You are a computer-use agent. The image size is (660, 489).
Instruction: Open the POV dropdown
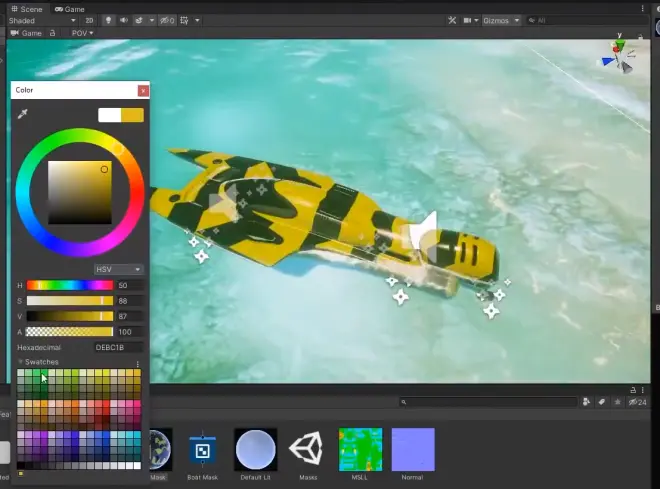[82, 33]
